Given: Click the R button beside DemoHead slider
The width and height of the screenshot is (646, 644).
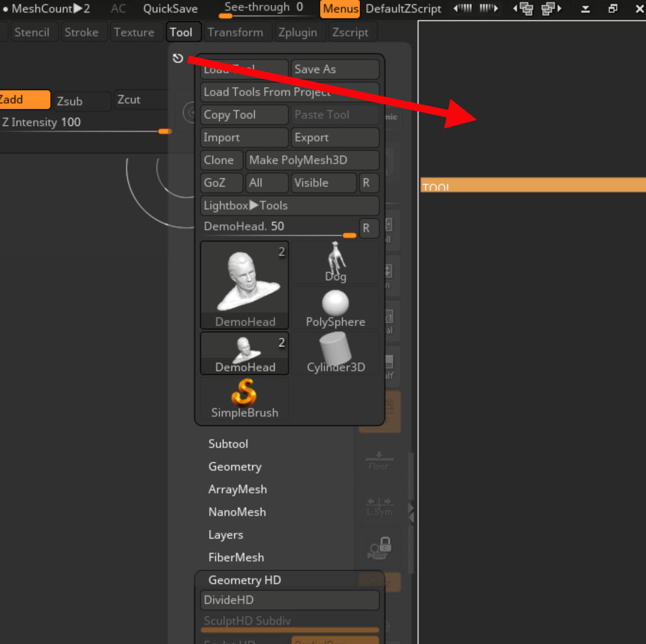Looking at the screenshot, I should [368, 228].
